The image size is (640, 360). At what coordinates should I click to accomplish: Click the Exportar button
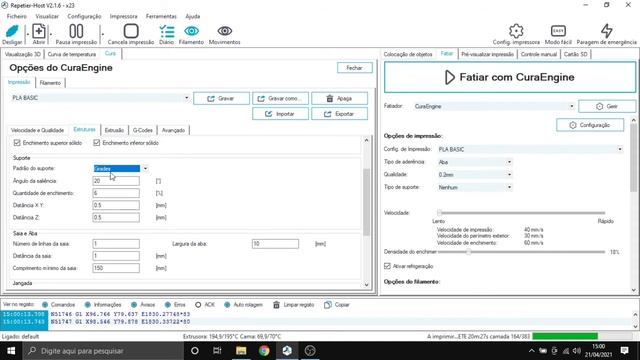[x=339, y=114]
